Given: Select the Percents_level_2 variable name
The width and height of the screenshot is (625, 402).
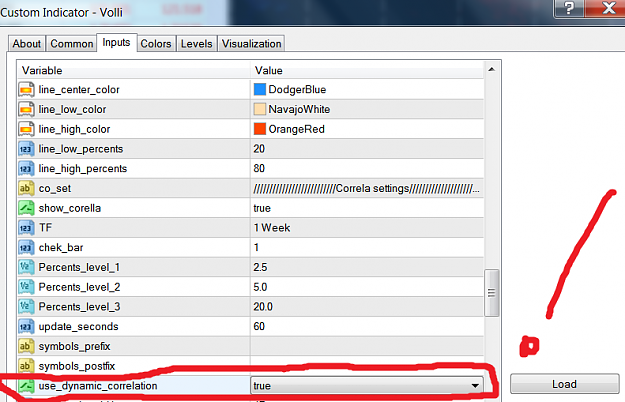Looking at the screenshot, I should [x=79, y=287].
